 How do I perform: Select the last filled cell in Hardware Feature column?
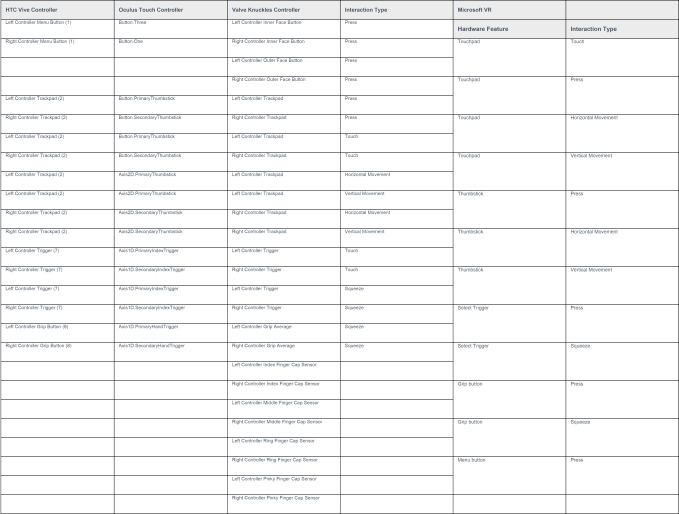click(508, 475)
